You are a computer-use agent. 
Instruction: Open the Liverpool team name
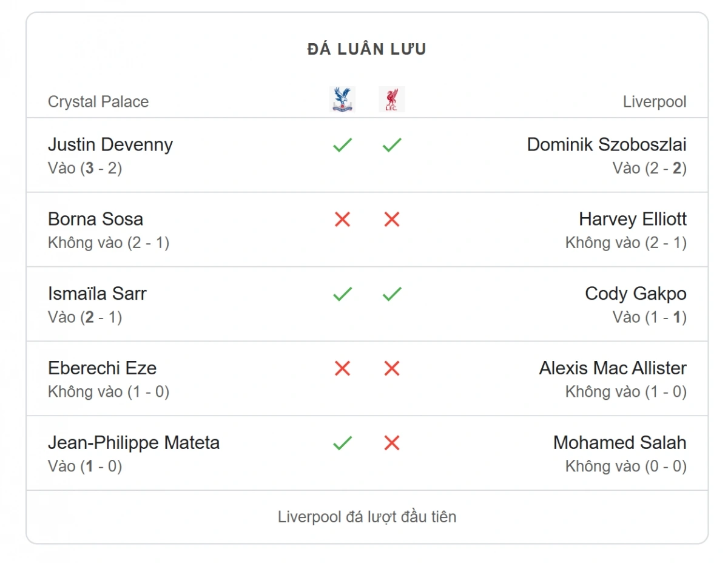tap(655, 101)
